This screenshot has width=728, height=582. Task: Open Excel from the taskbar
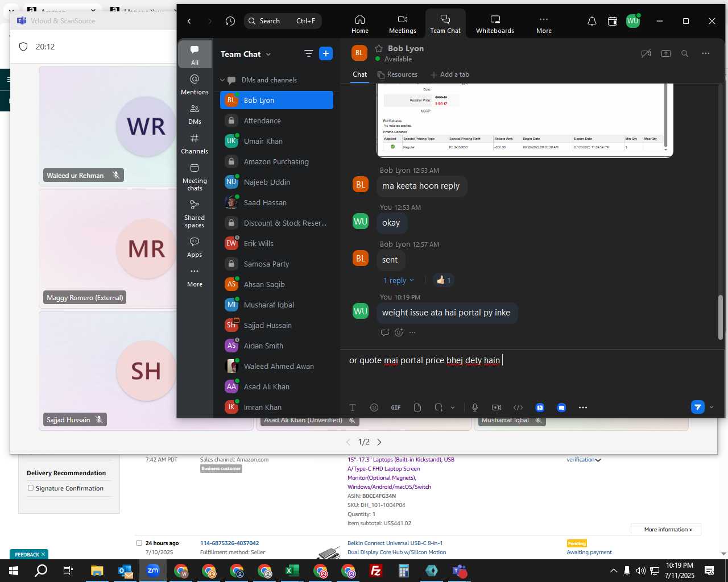(292, 571)
